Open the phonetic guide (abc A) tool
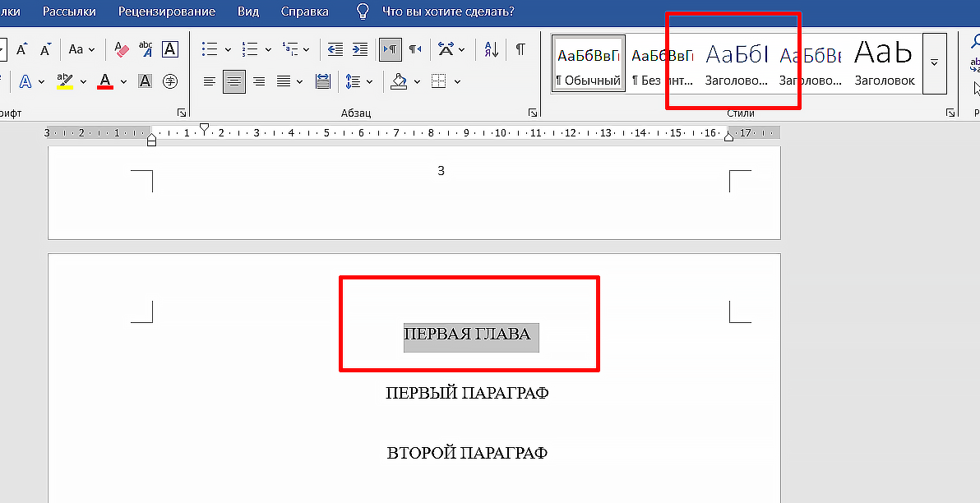The image size is (980, 503). pos(146,49)
